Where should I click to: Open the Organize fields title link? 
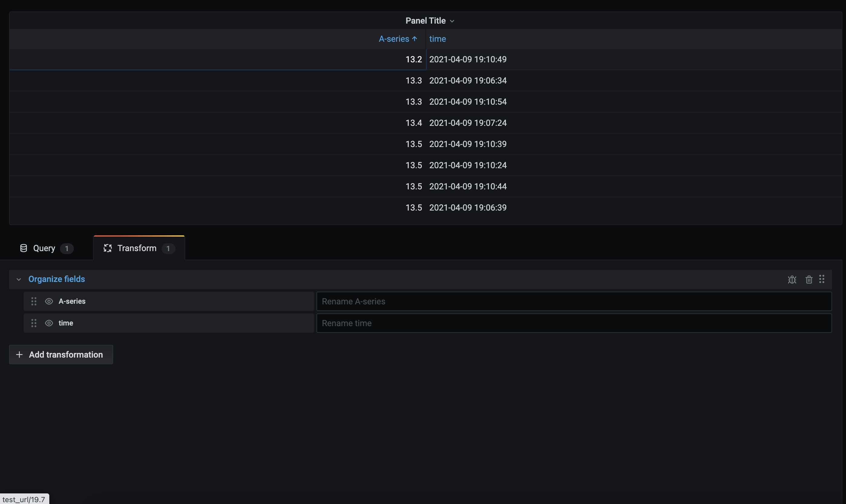click(x=57, y=279)
